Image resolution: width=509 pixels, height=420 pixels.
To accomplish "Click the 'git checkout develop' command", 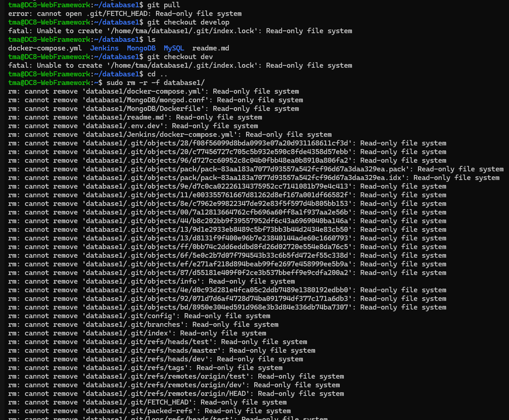I will click(x=188, y=22).
